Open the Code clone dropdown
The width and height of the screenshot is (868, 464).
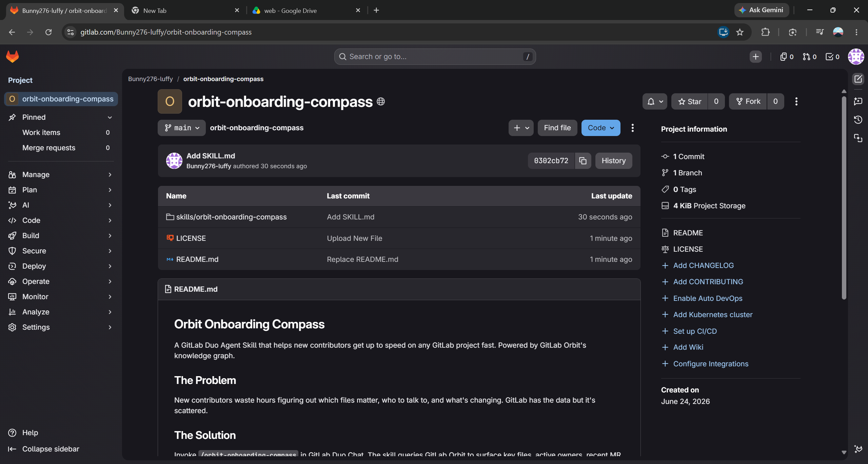tap(601, 128)
